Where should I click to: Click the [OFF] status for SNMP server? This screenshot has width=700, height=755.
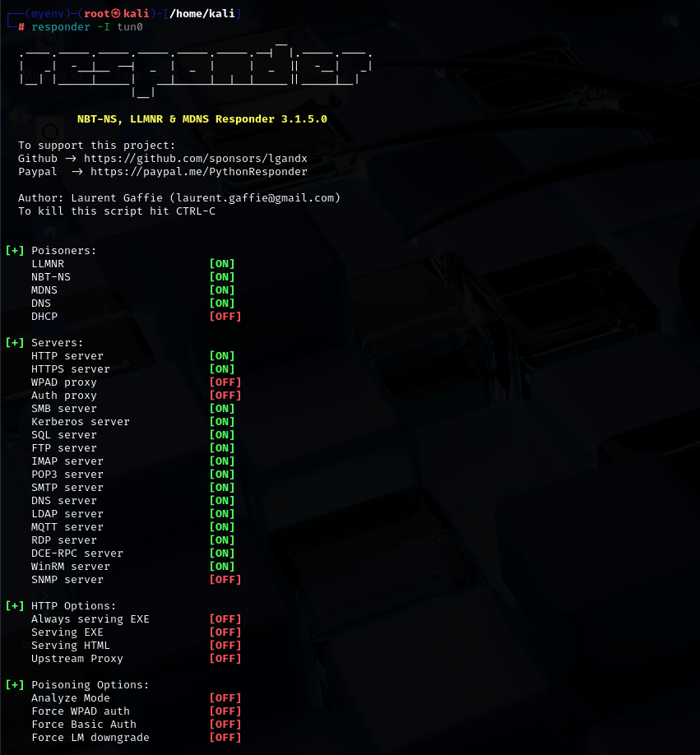[x=225, y=580]
